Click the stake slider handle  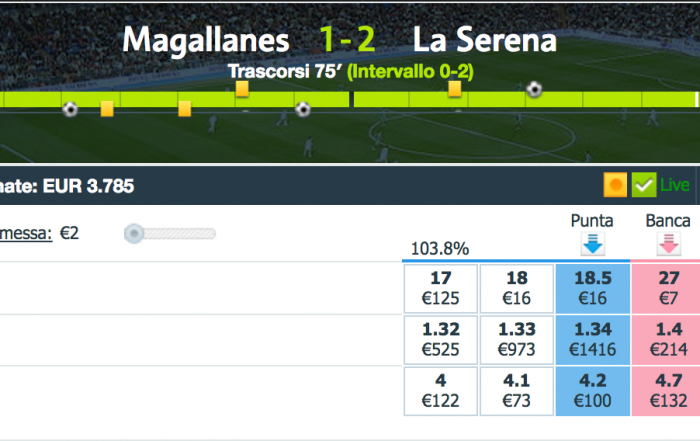click(134, 233)
